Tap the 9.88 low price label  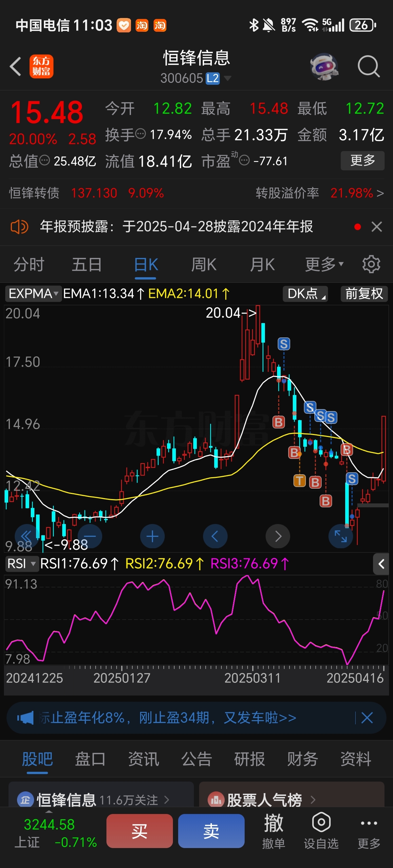click(66, 545)
